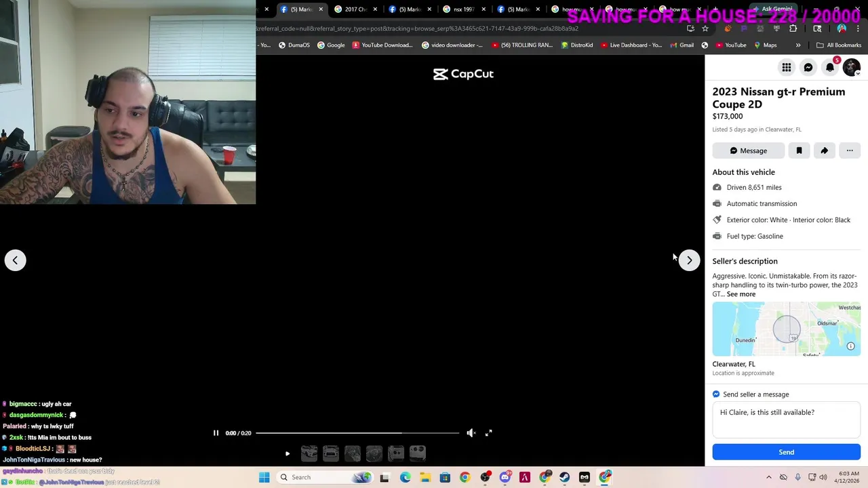
Task: Show hidden system tray icons
Action: [768, 477]
